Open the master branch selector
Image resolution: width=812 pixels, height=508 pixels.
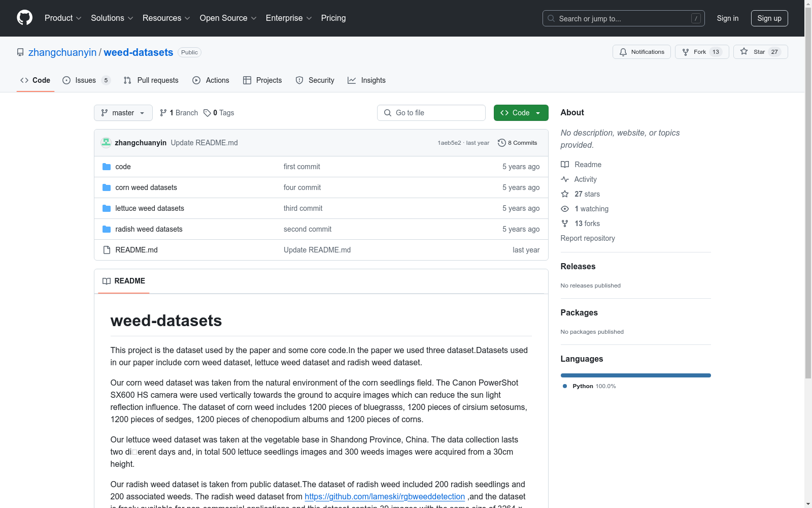pos(123,113)
